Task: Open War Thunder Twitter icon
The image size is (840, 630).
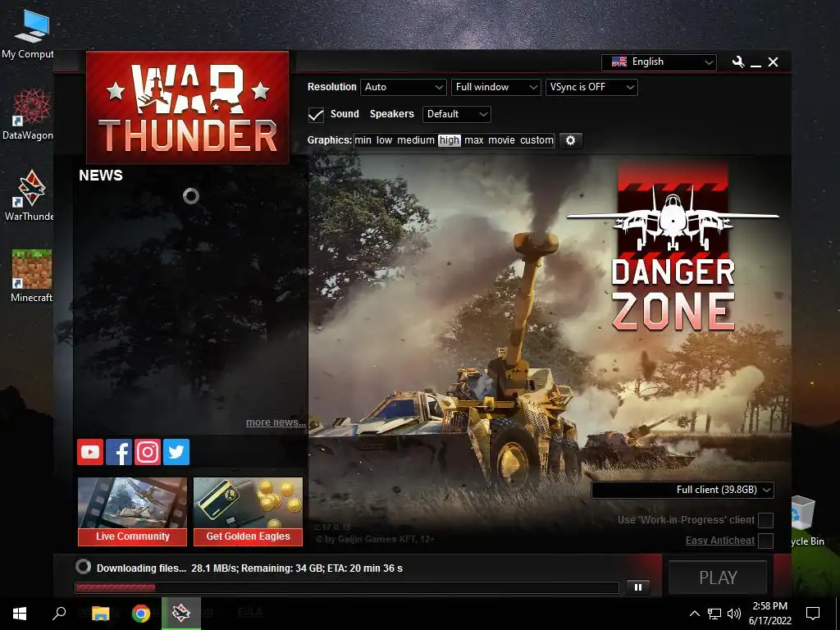Action: click(x=176, y=452)
